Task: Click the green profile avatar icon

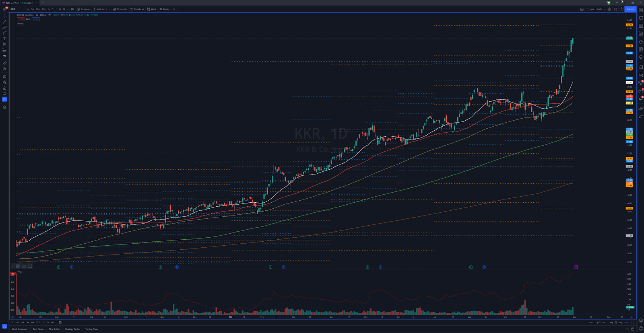Action: pos(609,3)
